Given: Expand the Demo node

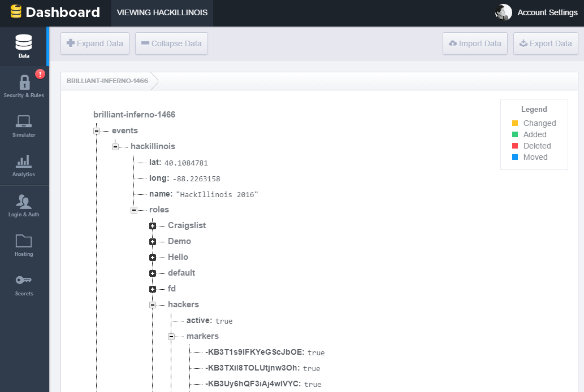Looking at the screenshot, I should (x=152, y=242).
